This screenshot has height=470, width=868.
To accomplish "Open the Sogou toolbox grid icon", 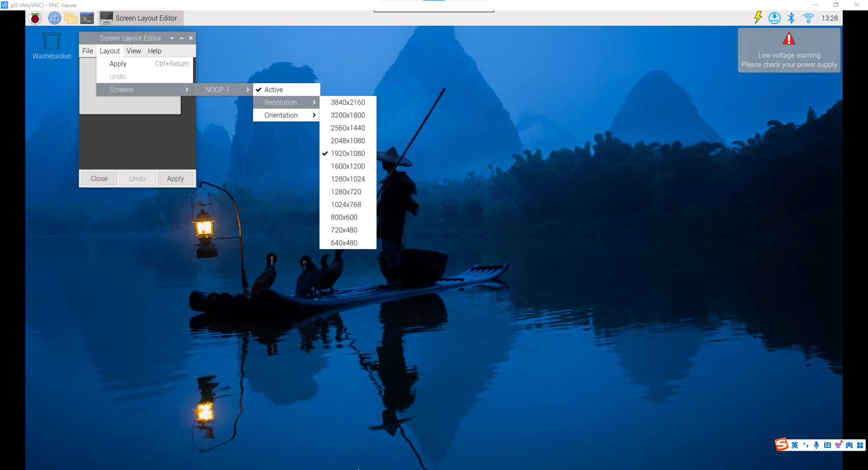I will coord(860,445).
